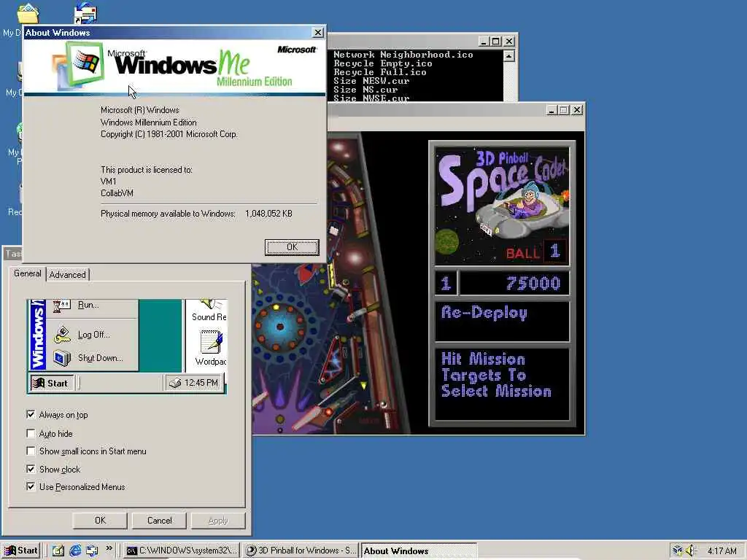
Task: Click the Log Off key icon in preview
Action: pyautogui.click(x=62, y=335)
